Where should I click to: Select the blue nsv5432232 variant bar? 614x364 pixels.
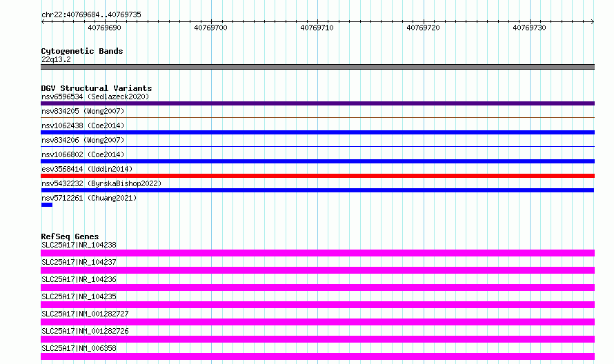click(317, 190)
